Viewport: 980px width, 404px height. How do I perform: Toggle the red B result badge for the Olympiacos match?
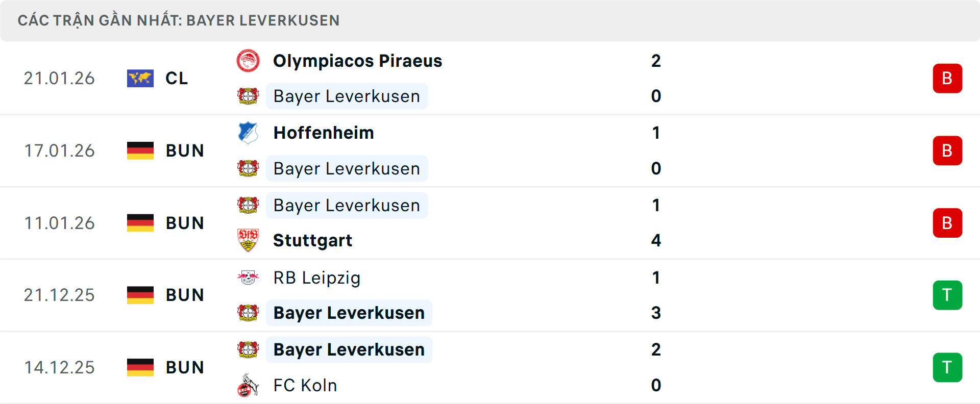click(947, 78)
